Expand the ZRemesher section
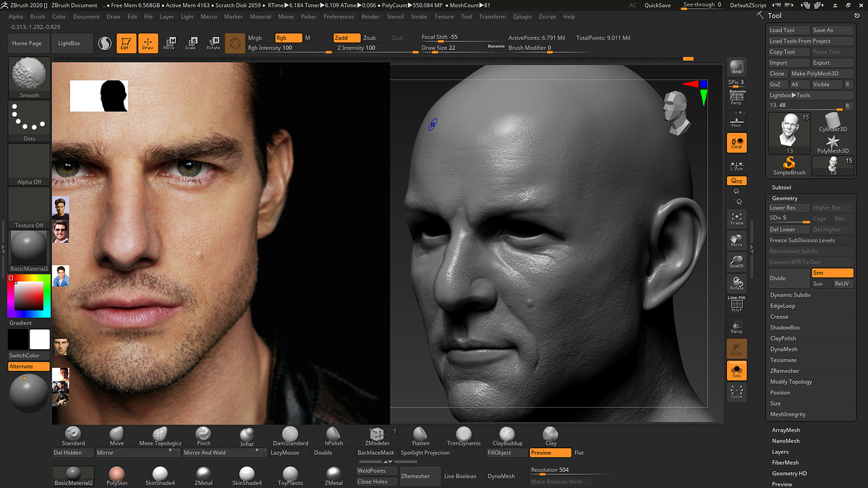 (x=785, y=371)
